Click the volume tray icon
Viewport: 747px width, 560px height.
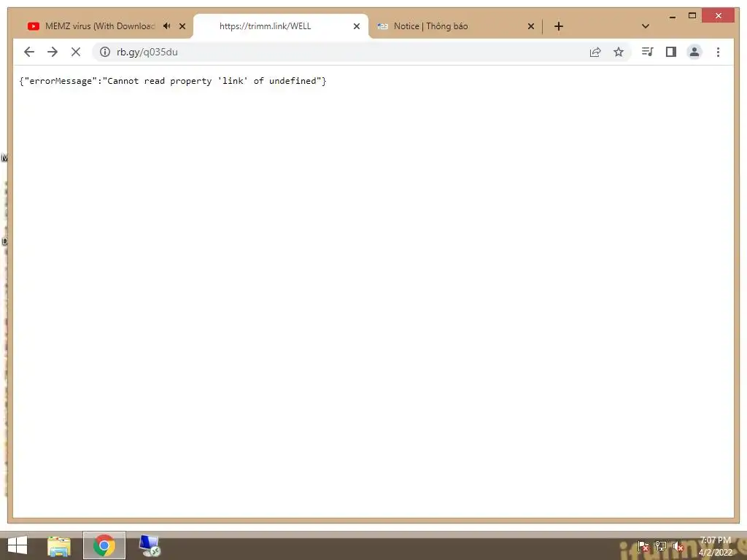678,547
